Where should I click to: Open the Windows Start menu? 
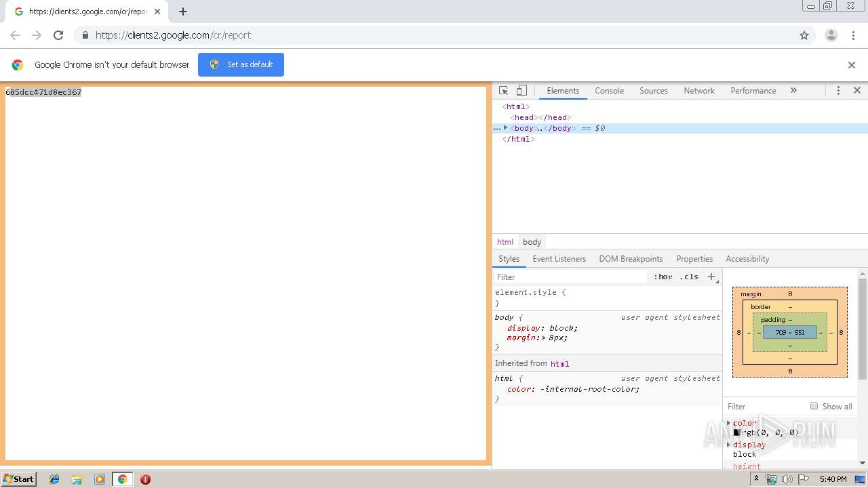click(x=19, y=479)
